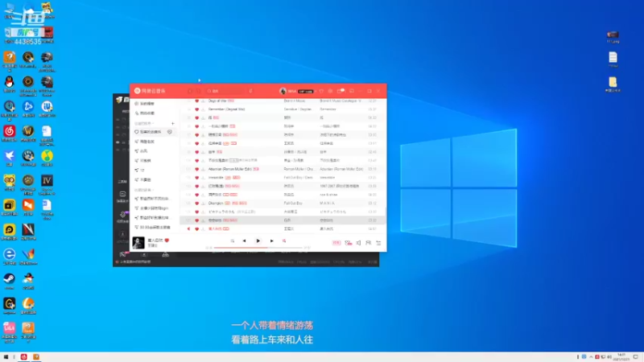Open the settings gear in the title bar
Viewport: 644px width, 362px height.
(330, 91)
